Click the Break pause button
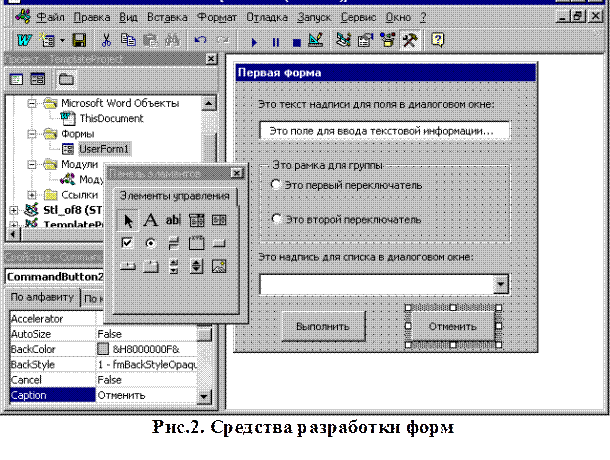Image resolution: width=610 pixels, height=460 pixels. click(276, 42)
